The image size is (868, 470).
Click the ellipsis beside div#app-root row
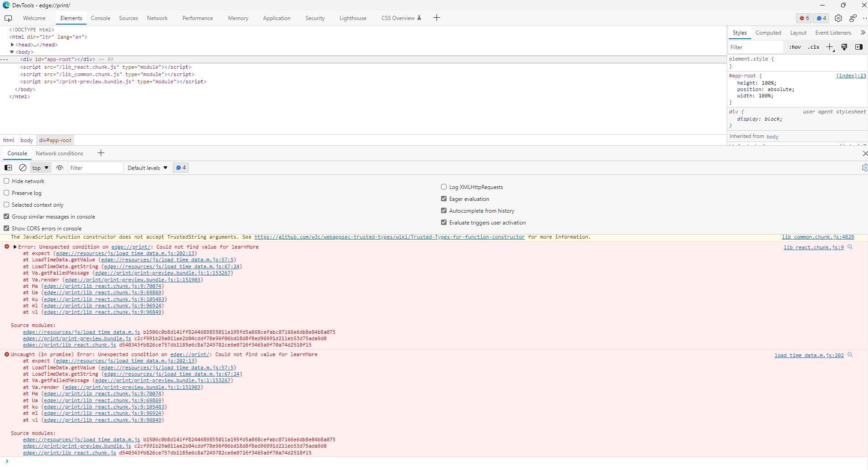[x=4, y=60]
